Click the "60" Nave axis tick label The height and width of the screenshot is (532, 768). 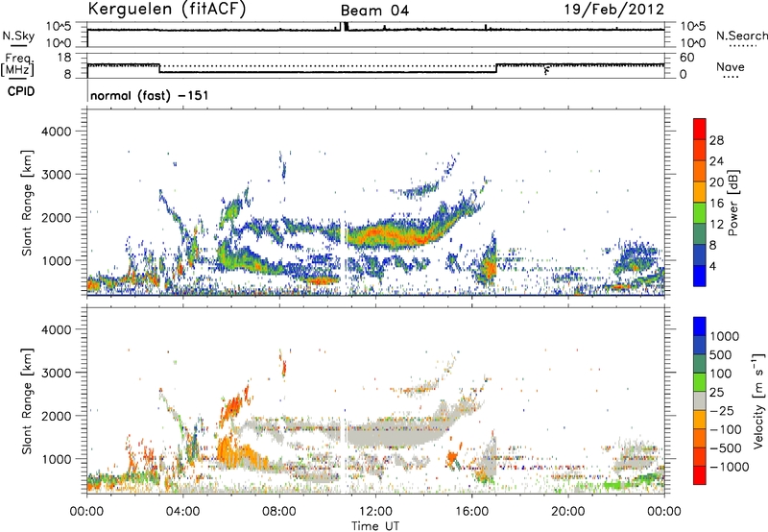686,58
